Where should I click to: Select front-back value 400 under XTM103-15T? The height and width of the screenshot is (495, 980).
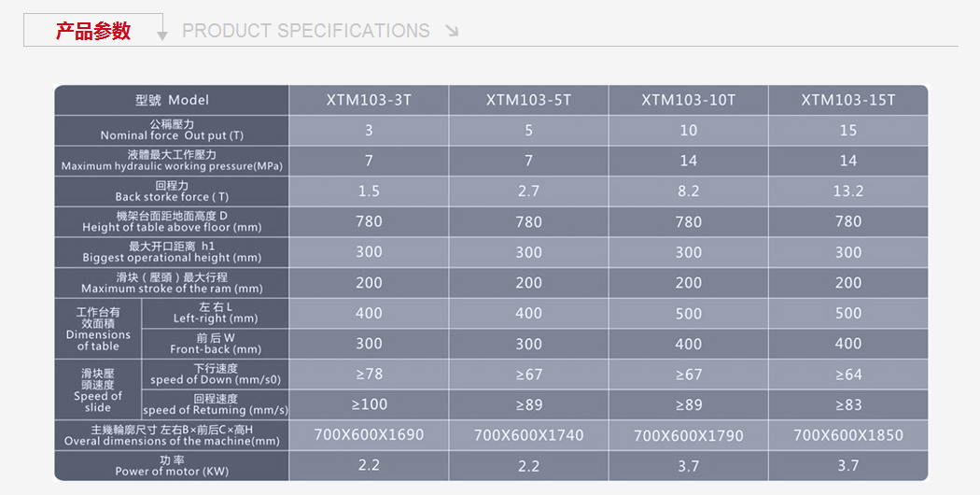pos(848,344)
